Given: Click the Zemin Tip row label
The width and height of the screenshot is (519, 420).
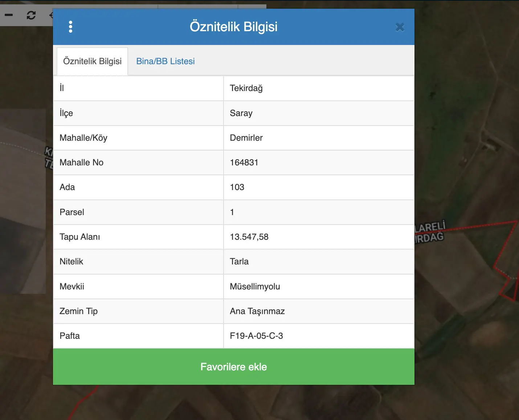Looking at the screenshot, I should (x=79, y=311).
